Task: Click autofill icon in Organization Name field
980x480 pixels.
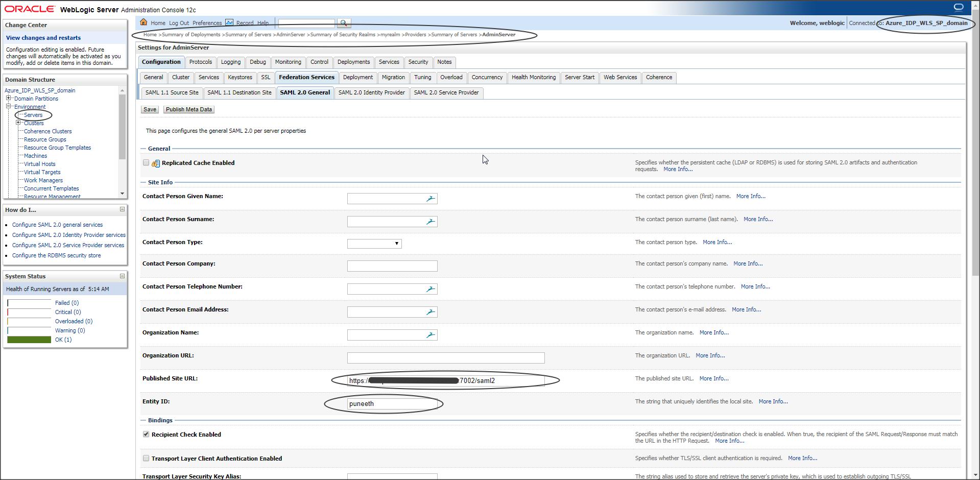Action: click(x=431, y=335)
